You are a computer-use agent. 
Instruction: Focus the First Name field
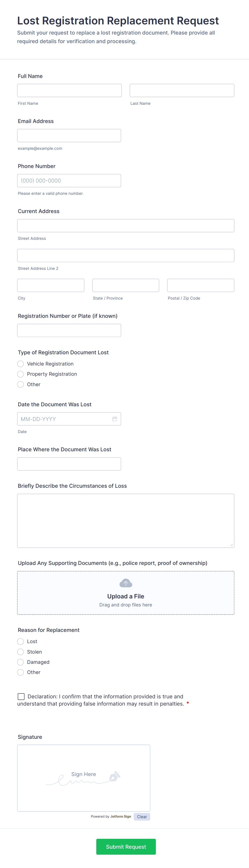(69, 90)
